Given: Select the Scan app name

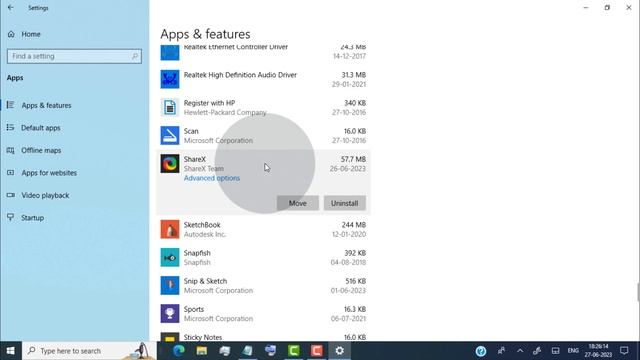Looking at the screenshot, I should click(191, 131).
